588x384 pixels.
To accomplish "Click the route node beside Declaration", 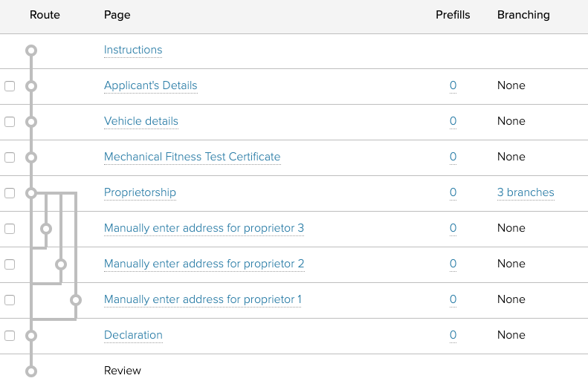I will point(30,336).
